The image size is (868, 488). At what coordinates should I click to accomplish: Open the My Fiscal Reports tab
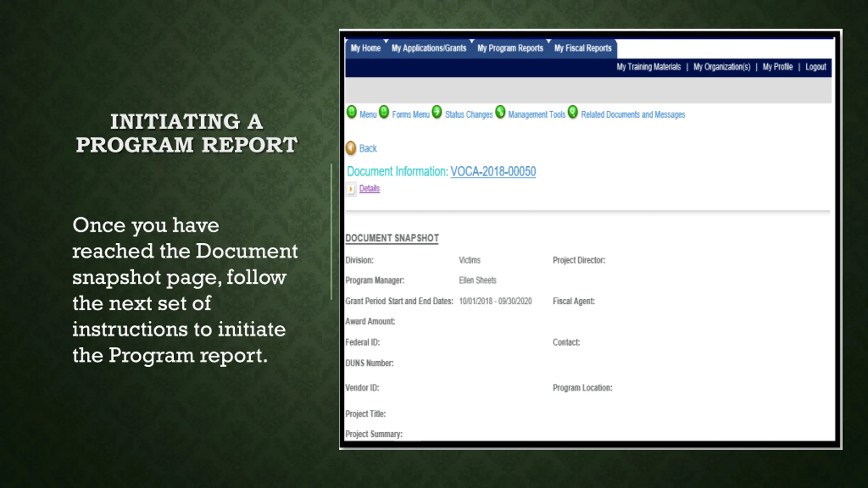(x=583, y=48)
